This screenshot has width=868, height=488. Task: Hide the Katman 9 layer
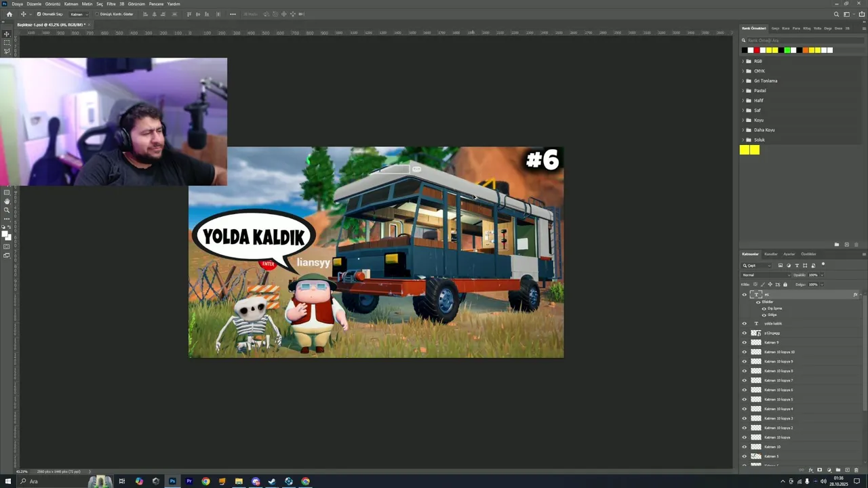tap(744, 342)
